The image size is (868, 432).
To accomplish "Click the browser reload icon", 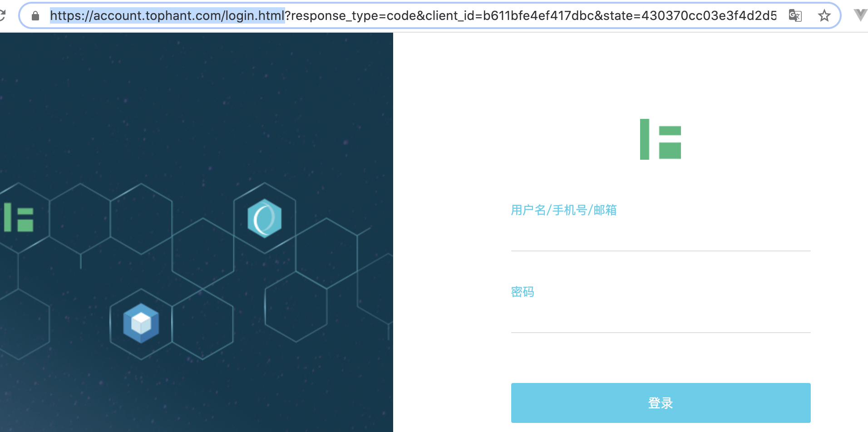I will 2,16.
